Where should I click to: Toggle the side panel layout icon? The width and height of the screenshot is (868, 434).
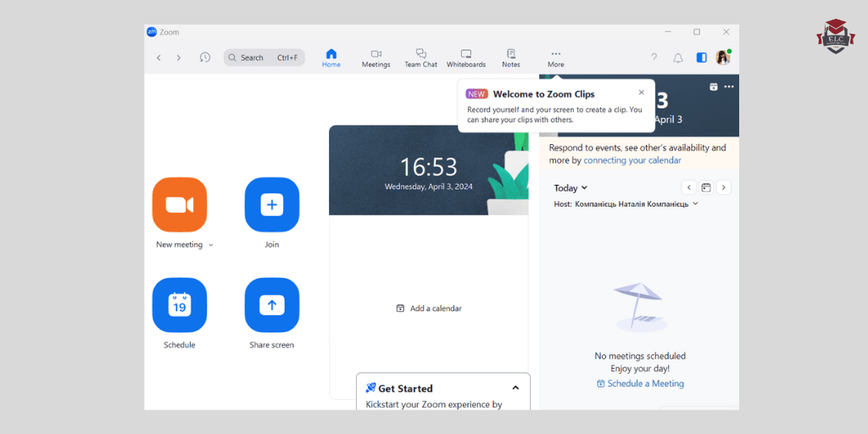(x=701, y=58)
